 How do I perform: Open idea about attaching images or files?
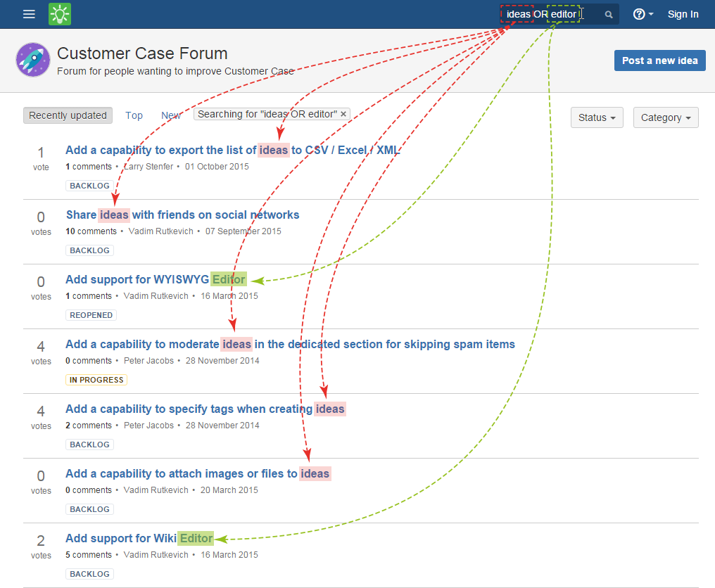coord(198,473)
